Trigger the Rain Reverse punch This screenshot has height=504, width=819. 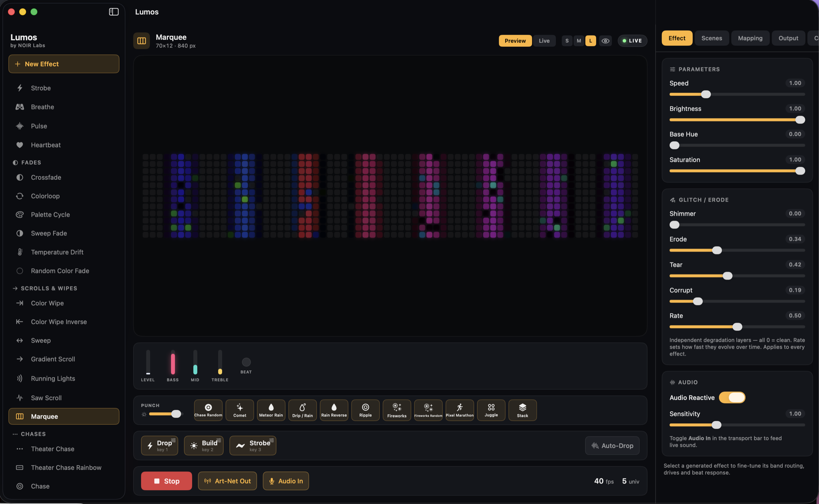point(334,410)
